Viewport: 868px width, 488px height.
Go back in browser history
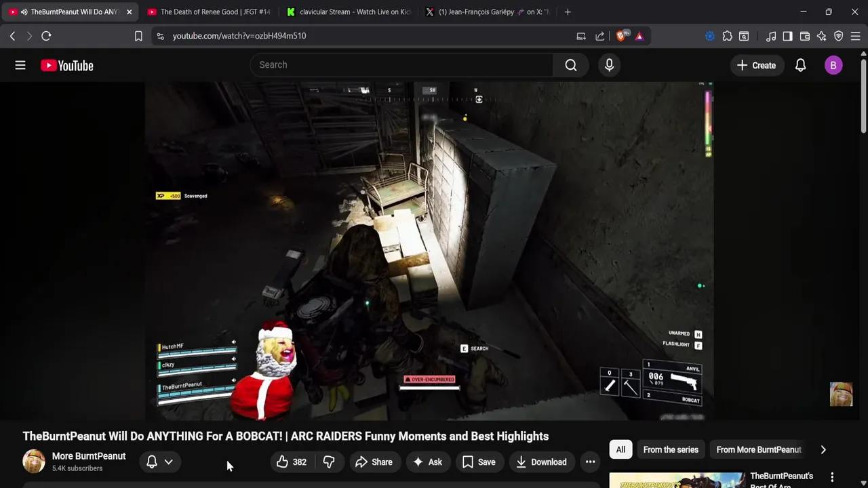[x=12, y=36]
